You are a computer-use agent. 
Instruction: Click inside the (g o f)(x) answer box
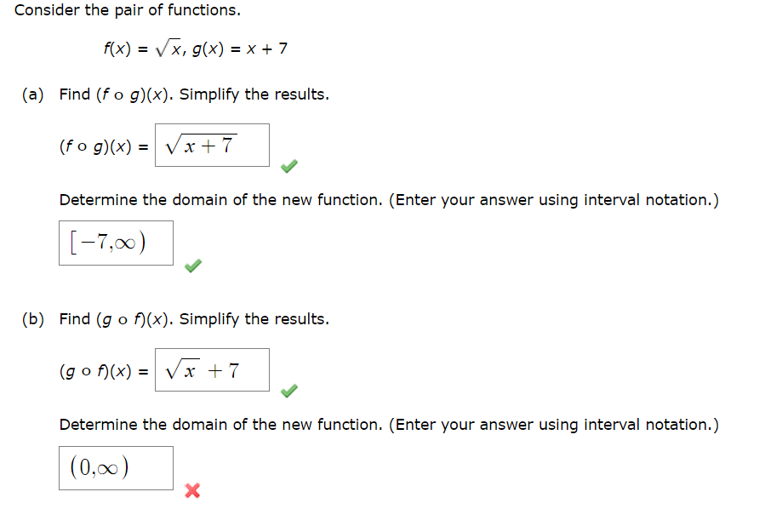click(x=212, y=369)
